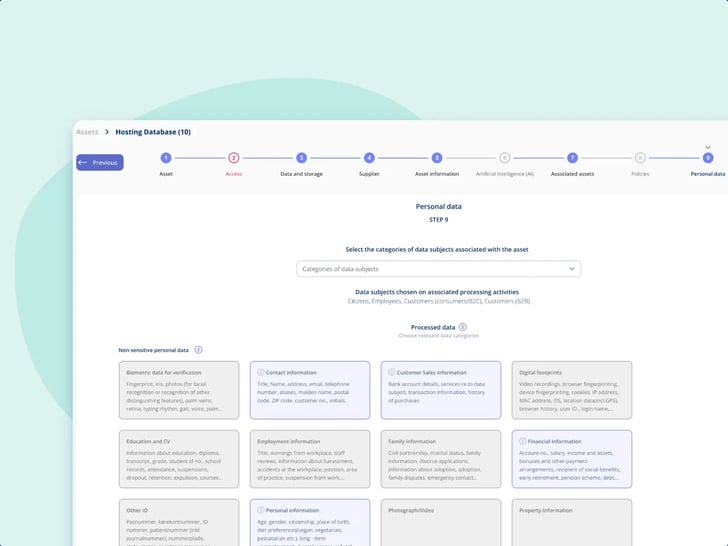728x546 pixels.
Task: Go to step 7 Associated assets
Action: pyautogui.click(x=572, y=158)
